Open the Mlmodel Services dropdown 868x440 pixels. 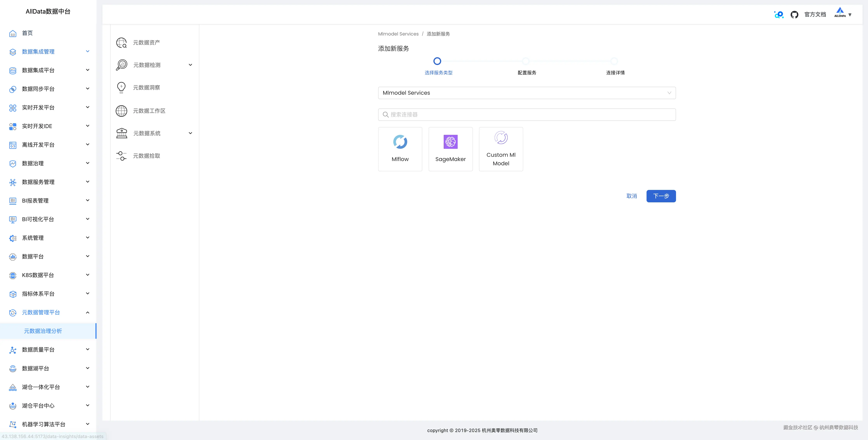click(527, 93)
